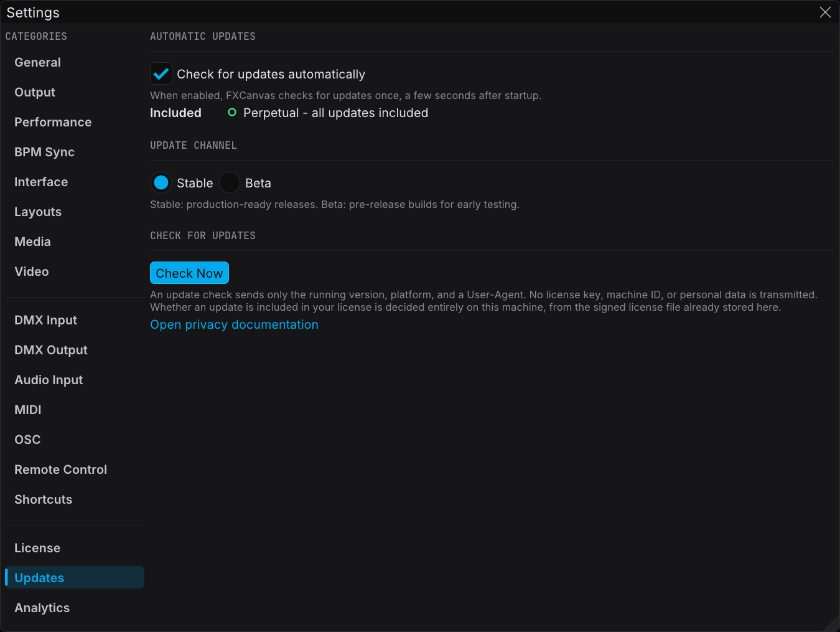
Task: Select the Updates category
Action: click(x=75, y=578)
